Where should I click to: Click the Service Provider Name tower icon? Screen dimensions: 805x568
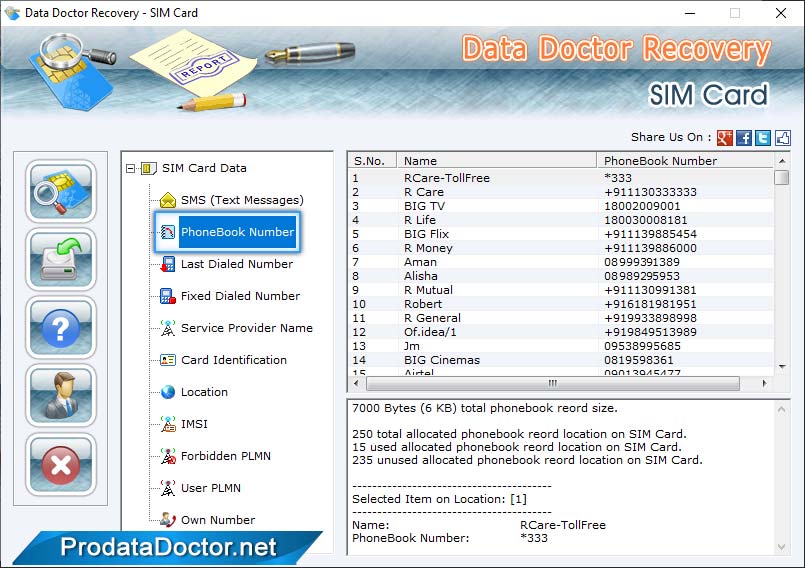[x=168, y=328]
